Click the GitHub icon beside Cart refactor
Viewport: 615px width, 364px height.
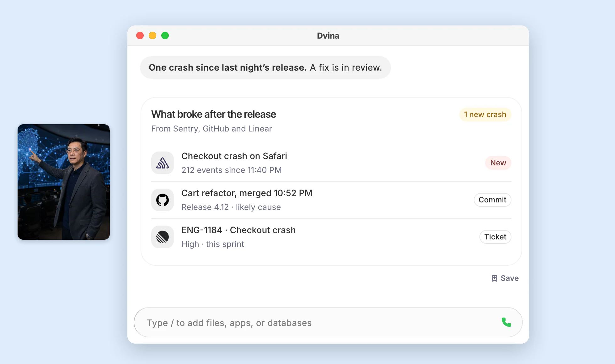click(163, 200)
